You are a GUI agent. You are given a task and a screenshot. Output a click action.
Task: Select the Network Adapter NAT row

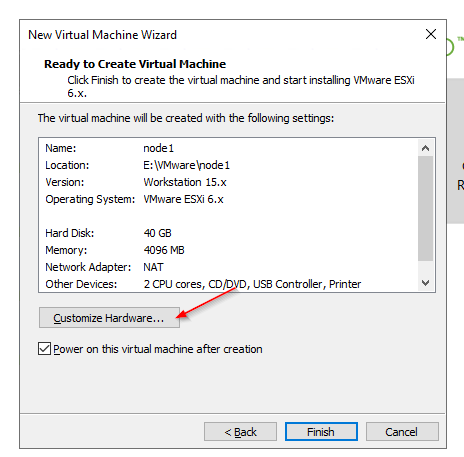[228, 267]
